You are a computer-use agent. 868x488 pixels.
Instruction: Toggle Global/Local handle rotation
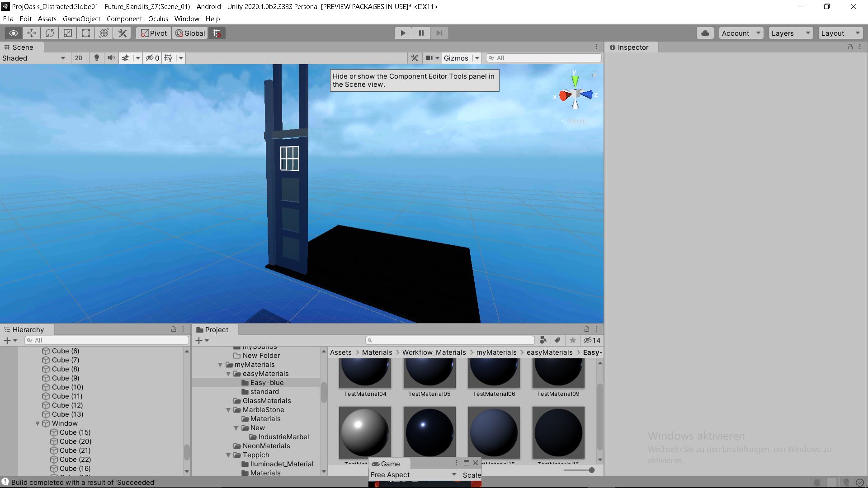click(190, 33)
